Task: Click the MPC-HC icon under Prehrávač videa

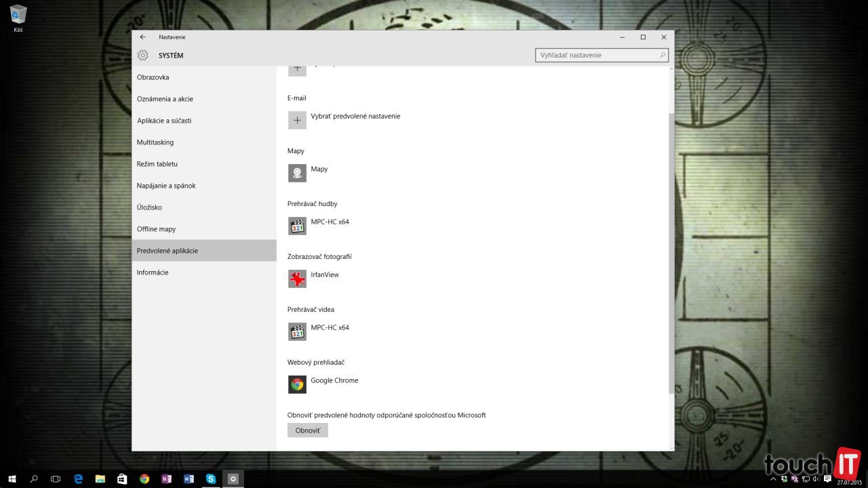Action: coord(297,331)
